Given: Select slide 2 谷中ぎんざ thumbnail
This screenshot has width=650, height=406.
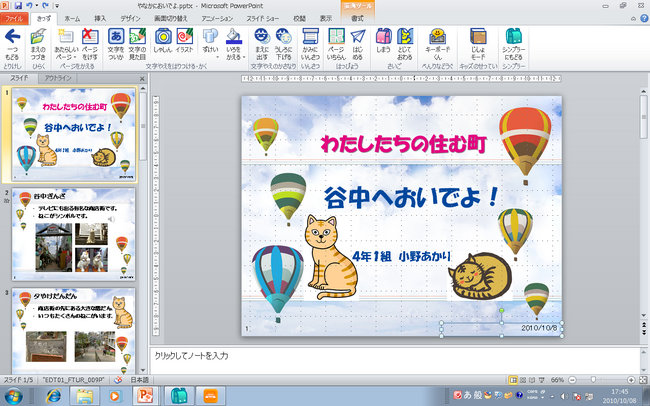Looking at the screenshot, I should (73, 236).
